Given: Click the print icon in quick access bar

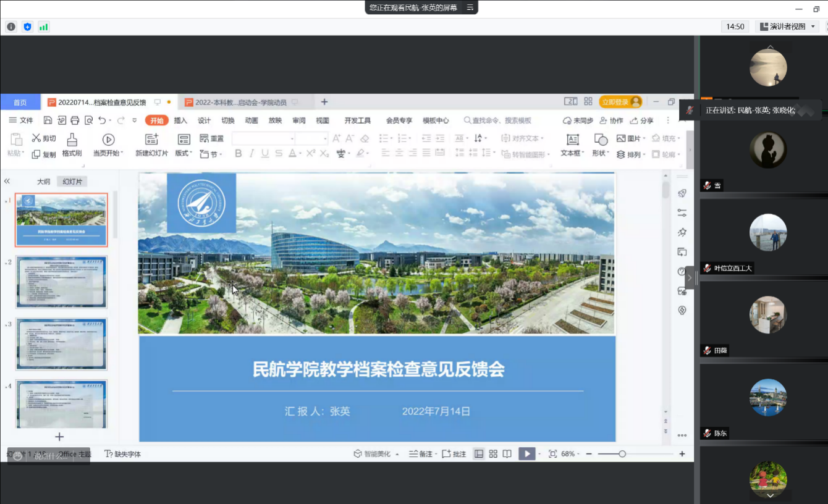Looking at the screenshot, I should click(75, 120).
